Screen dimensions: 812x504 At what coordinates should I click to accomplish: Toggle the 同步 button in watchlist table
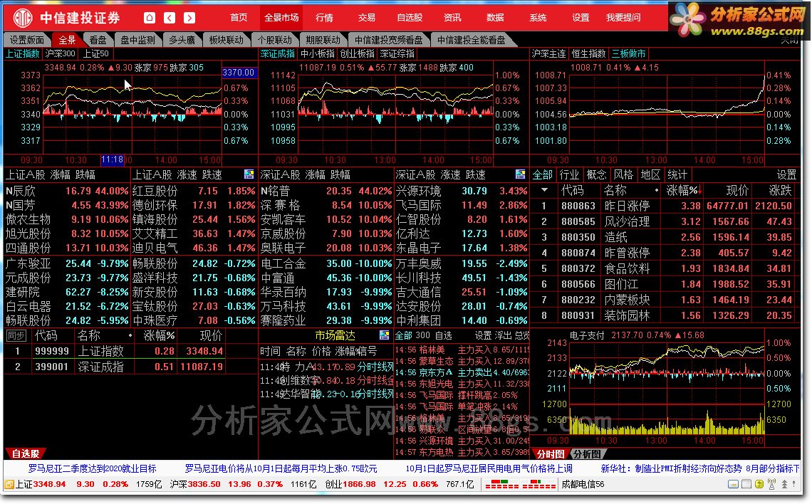click(x=16, y=336)
